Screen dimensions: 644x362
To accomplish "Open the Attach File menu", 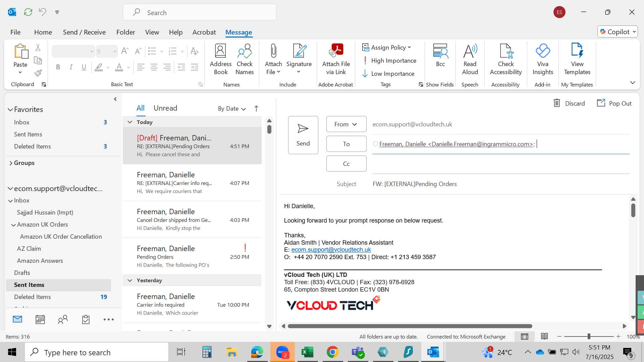I will point(273,59).
